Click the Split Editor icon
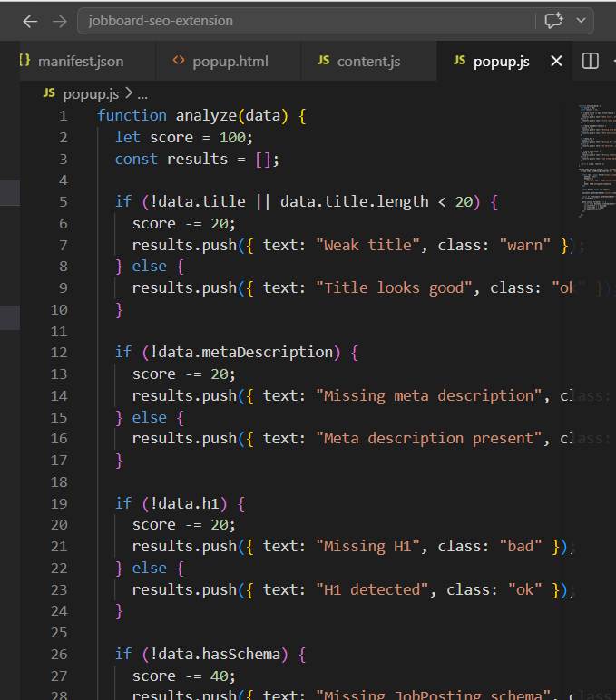Image resolution: width=616 pixels, height=700 pixels. [591, 62]
